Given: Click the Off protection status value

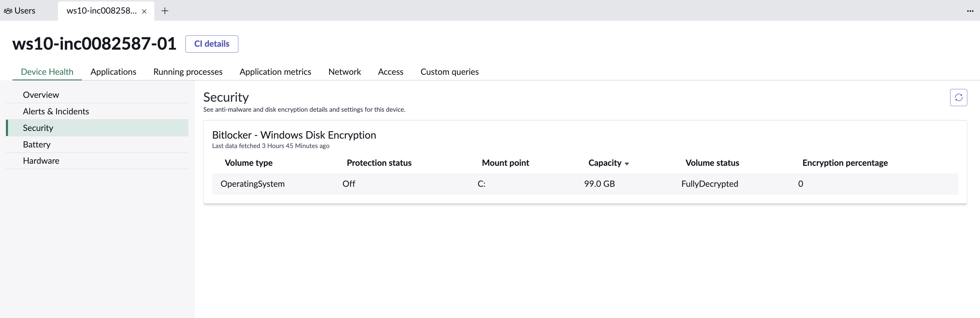Looking at the screenshot, I should point(348,184).
